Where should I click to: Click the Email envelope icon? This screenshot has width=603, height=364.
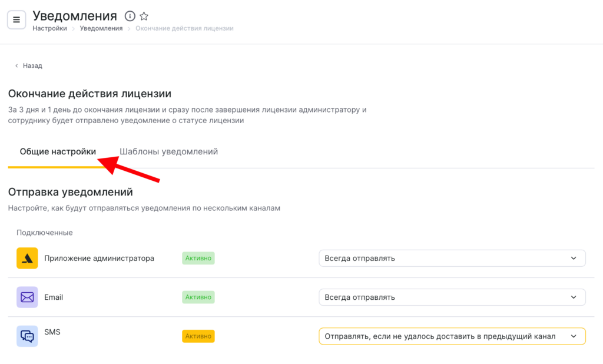pos(27,297)
